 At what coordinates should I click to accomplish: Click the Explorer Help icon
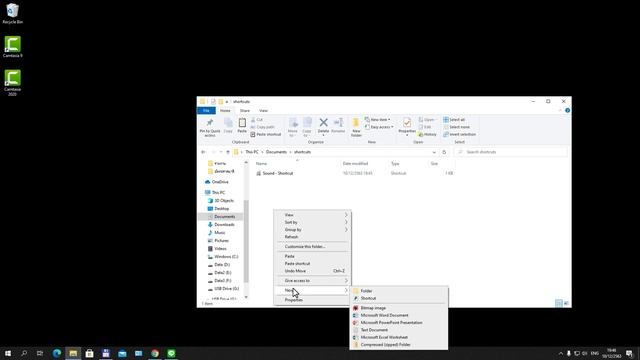[567, 111]
